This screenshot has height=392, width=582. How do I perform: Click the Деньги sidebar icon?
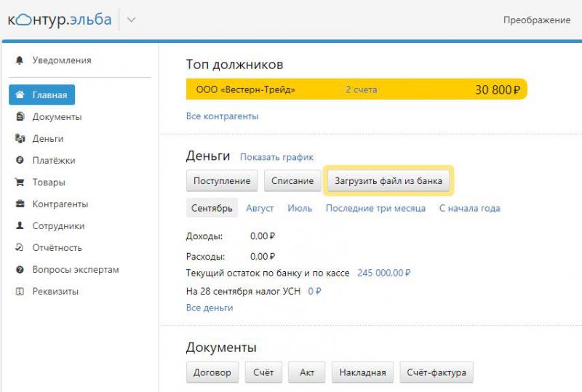pyautogui.click(x=20, y=139)
